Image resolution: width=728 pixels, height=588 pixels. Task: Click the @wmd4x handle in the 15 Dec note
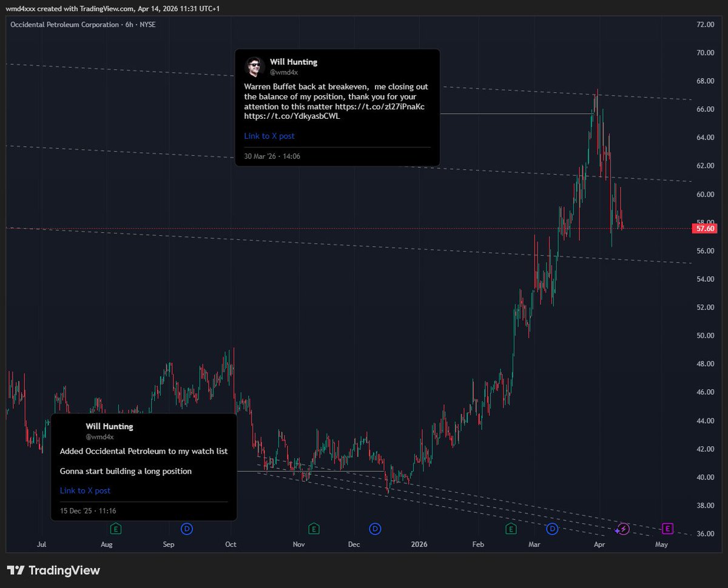99,436
